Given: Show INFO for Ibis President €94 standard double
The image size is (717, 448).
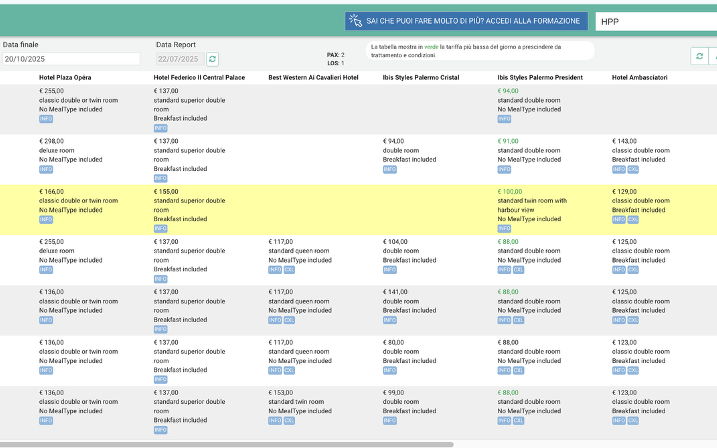Looking at the screenshot, I should pos(504,119).
